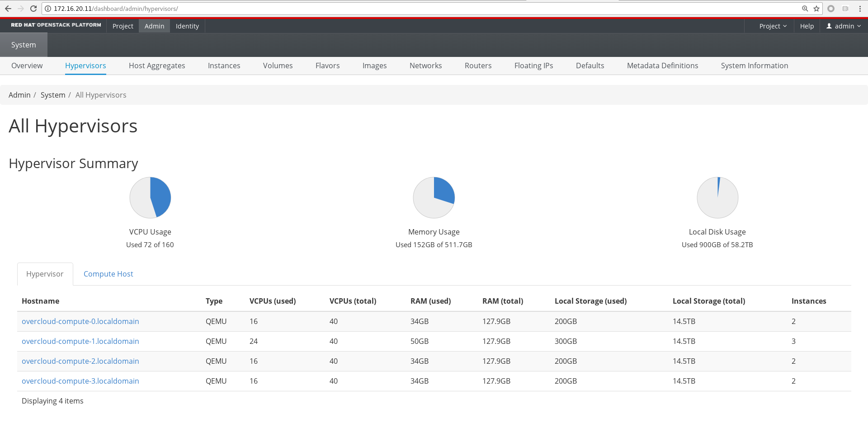Open overcloud-compute-0.localdomain
Screen dimensions: 868x446
click(80, 321)
